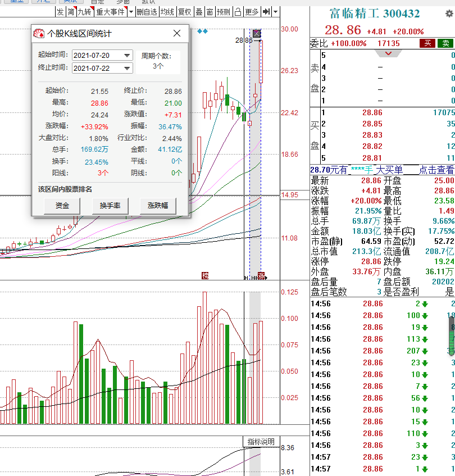
Task: Click the 总市值 213.3亿 value
Action: pyautogui.click(x=366, y=251)
